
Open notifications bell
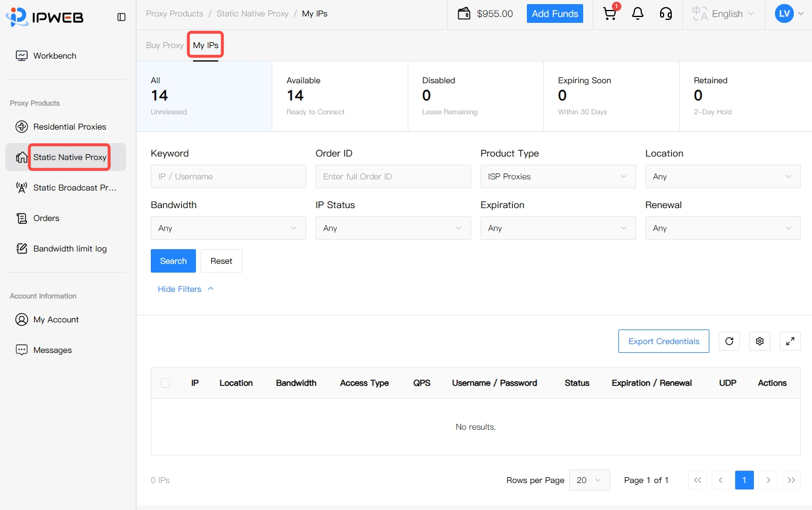tap(638, 13)
